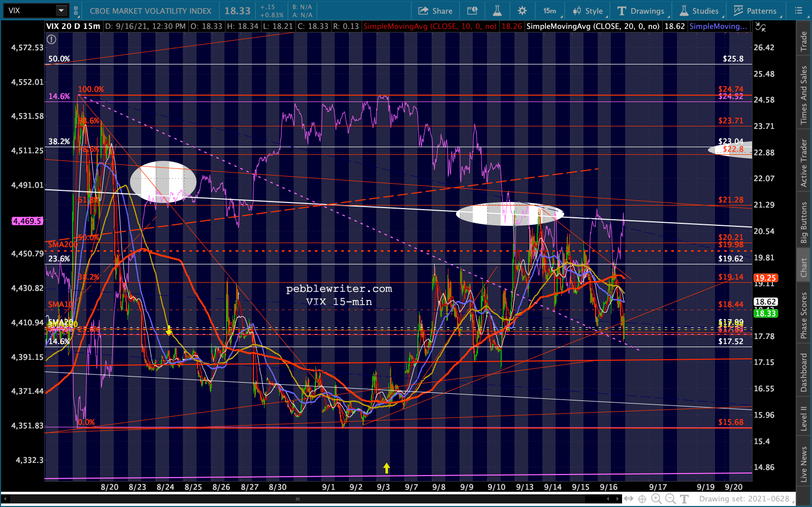
Task: Zoom out with magnifier minus icon
Action: pyautogui.click(x=670, y=499)
